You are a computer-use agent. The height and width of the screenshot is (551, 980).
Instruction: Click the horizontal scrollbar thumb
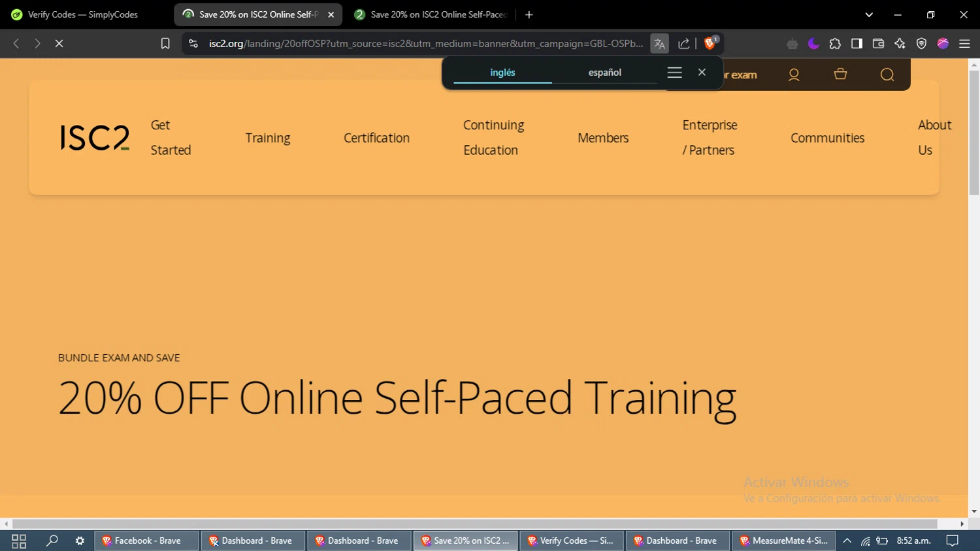click(x=475, y=524)
